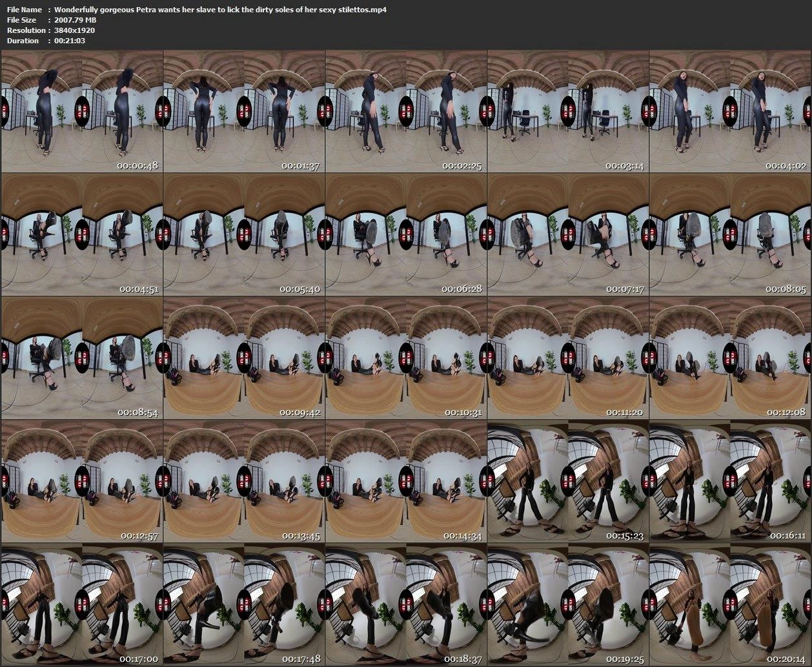The width and height of the screenshot is (812, 667).
Task: Pick the thumbnail labeled 00:12:57
Action: 81,481
